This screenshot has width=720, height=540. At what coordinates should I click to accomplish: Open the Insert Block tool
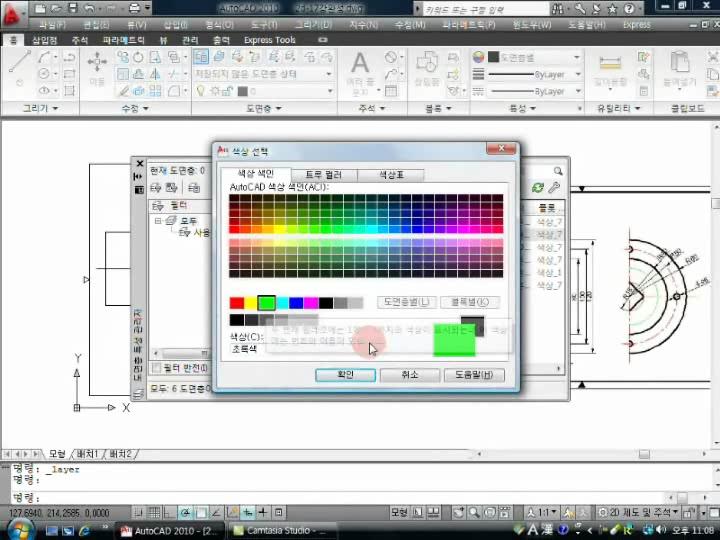427,69
